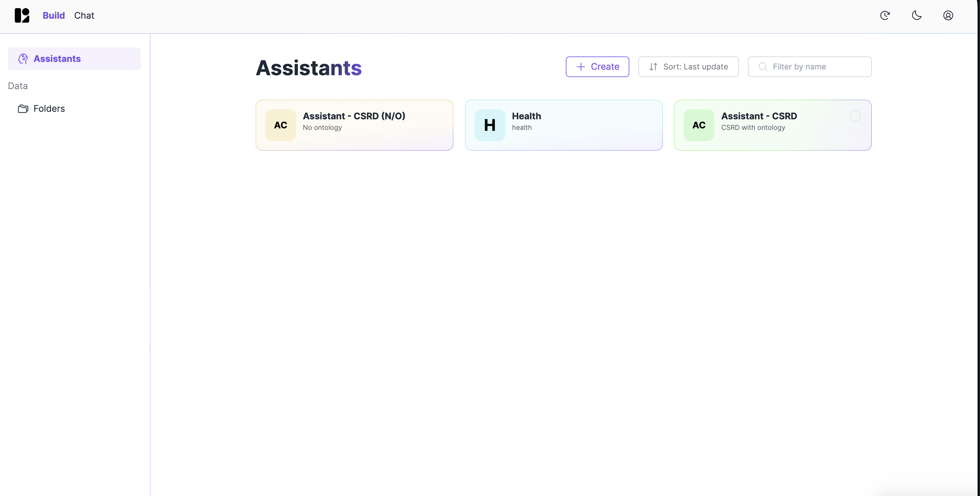Click the green AC avatar on Assistant - CSRD
The width and height of the screenshot is (980, 496).
coord(698,125)
